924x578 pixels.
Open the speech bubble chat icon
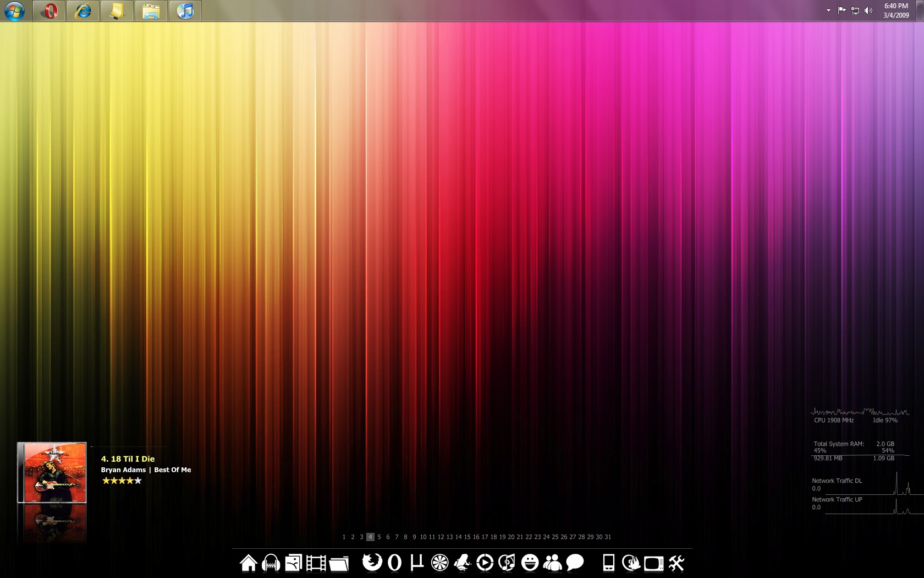click(575, 562)
